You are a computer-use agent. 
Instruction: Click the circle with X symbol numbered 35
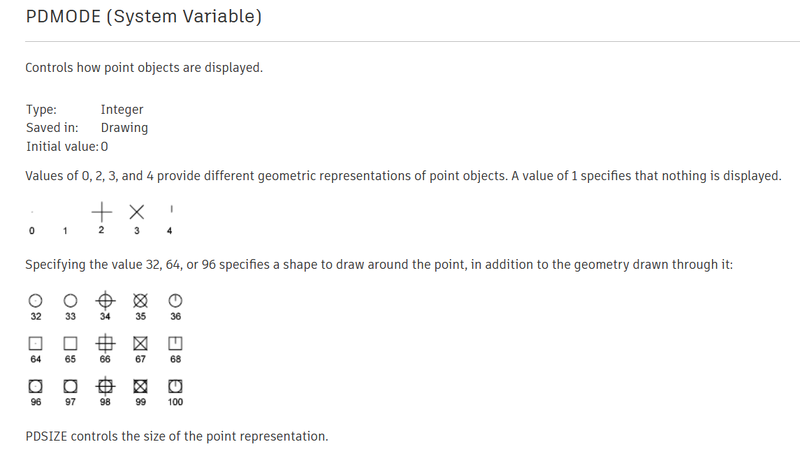[140, 300]
